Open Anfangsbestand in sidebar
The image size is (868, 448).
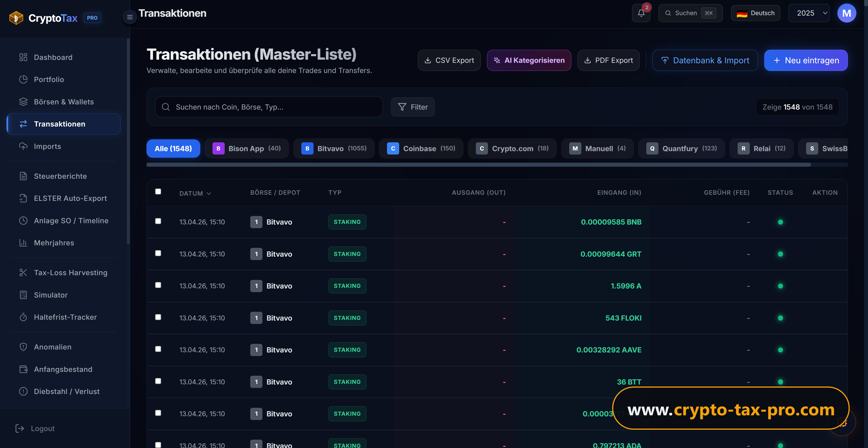click(x=63, y=369)
